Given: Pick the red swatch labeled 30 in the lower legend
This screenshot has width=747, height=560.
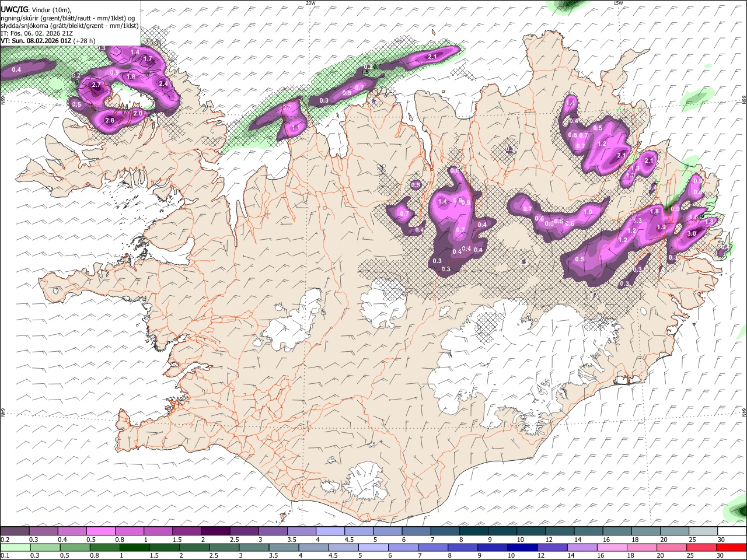Looking at the screenshot, I should pos(731,548).
